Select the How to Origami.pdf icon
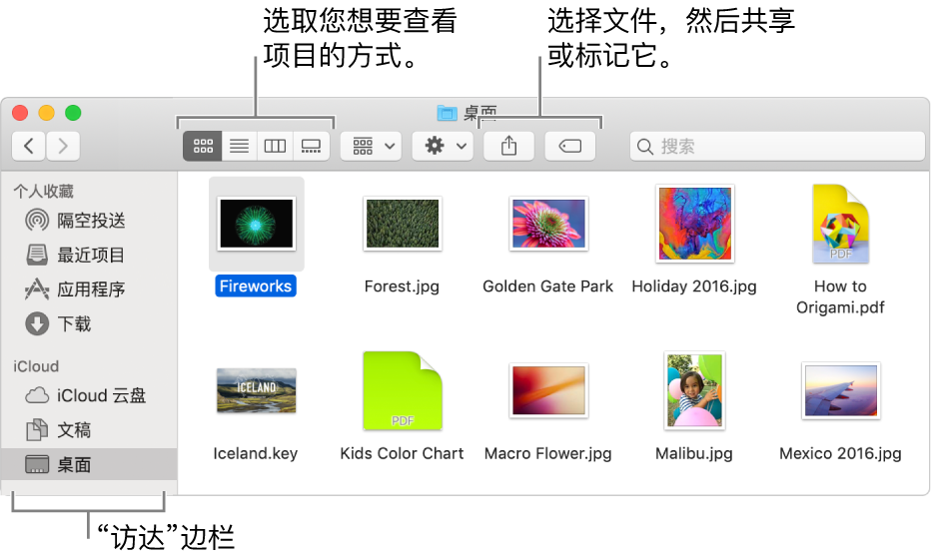The height and width of the screenshot is (560, 933). [841, 224]
